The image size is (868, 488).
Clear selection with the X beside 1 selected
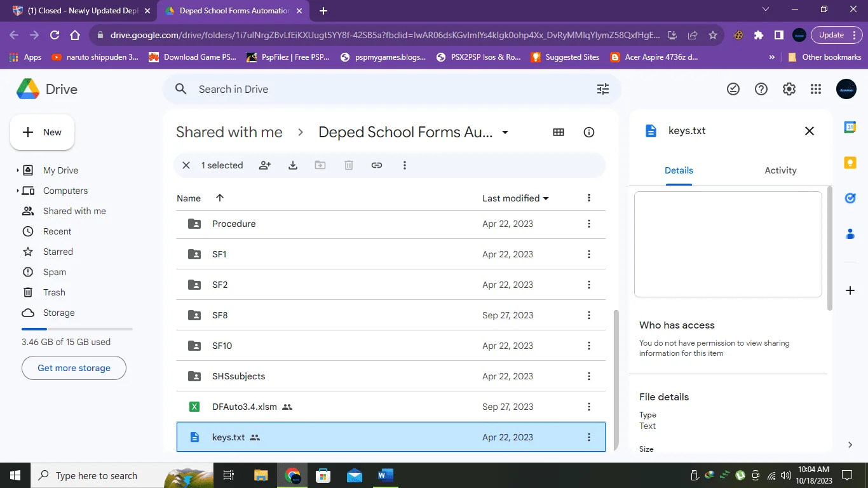pos(186,165)
